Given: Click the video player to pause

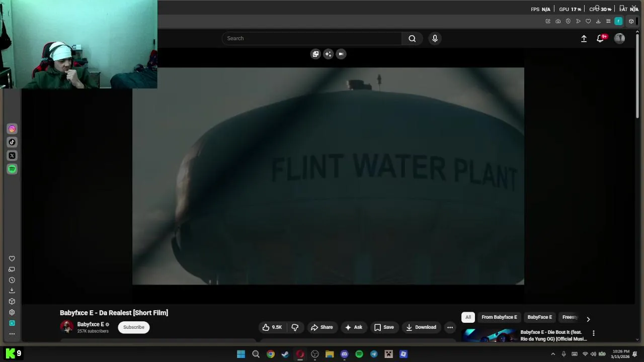Looking at the screenshot, I should pos(328,176).
